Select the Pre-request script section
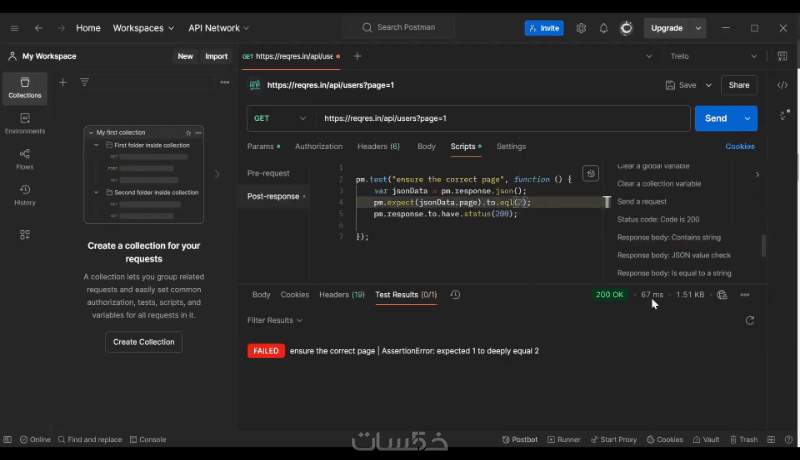Screen dimensions: 800x460 click(268, 173)
